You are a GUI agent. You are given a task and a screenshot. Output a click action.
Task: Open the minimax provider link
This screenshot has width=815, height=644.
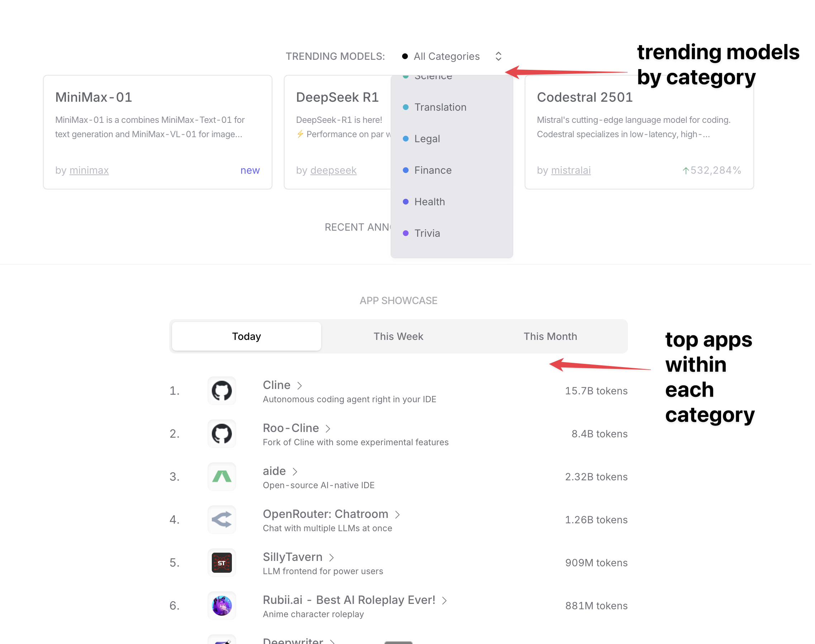pos(89,170)
